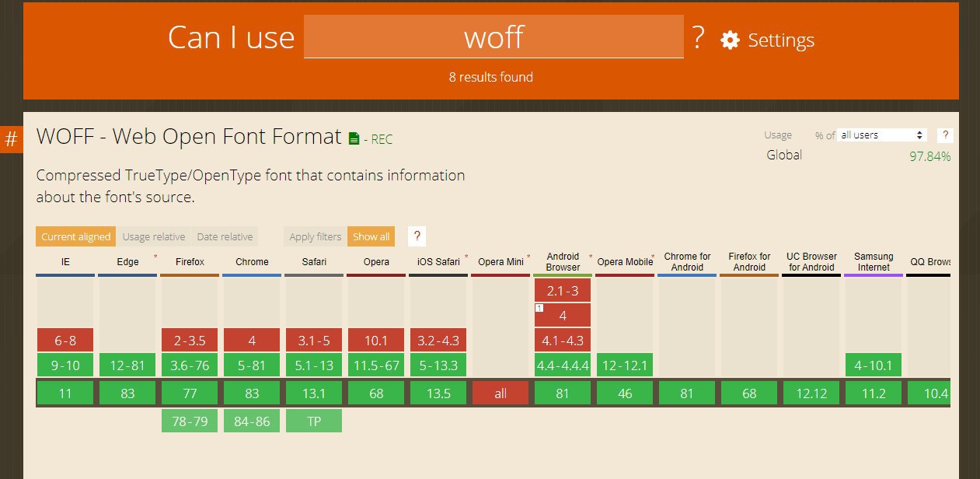Image resolution: width=980 pixels, height=479 pixels.
Task: Click the Android Browser 2.1-3 cell
Action: point(563,290)
